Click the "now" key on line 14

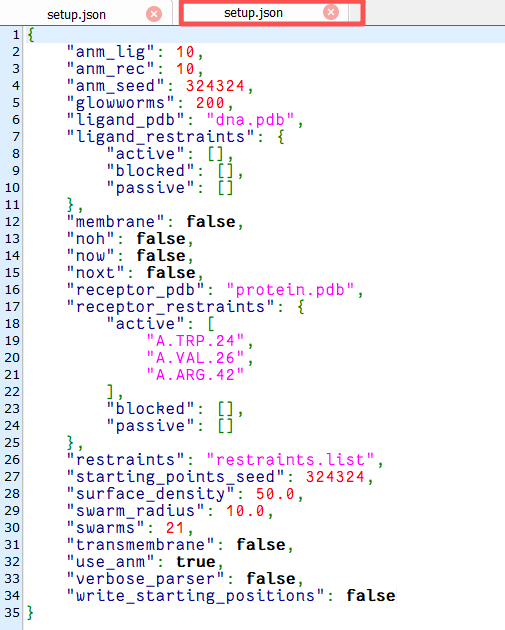tap(90, 256)
